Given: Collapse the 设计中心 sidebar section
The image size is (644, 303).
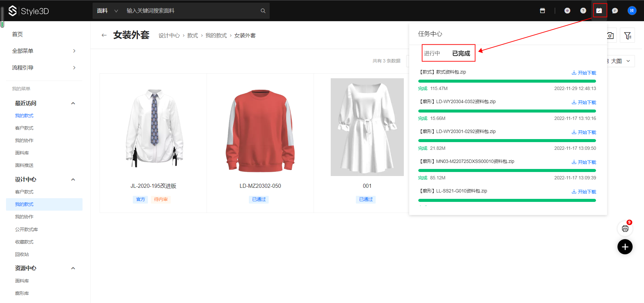Looking at the screenshot, I should pyautogui.click(x=73, y=180).
